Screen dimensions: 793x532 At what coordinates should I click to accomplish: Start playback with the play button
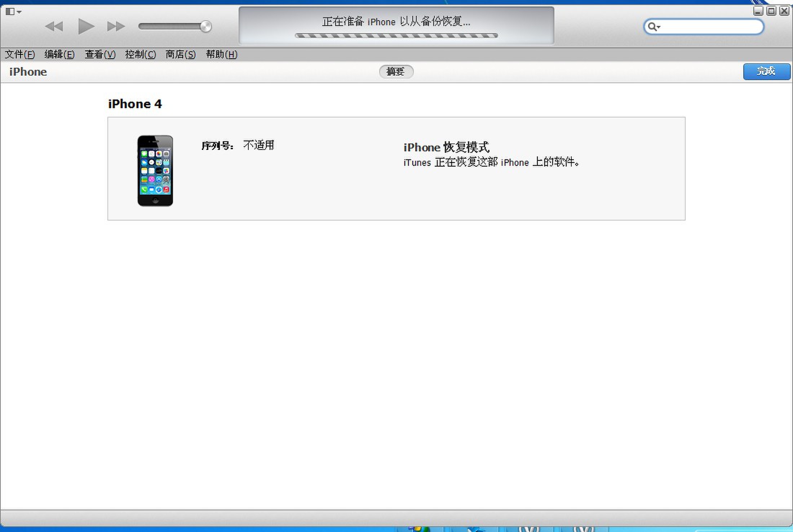click(x=86, y=26)
